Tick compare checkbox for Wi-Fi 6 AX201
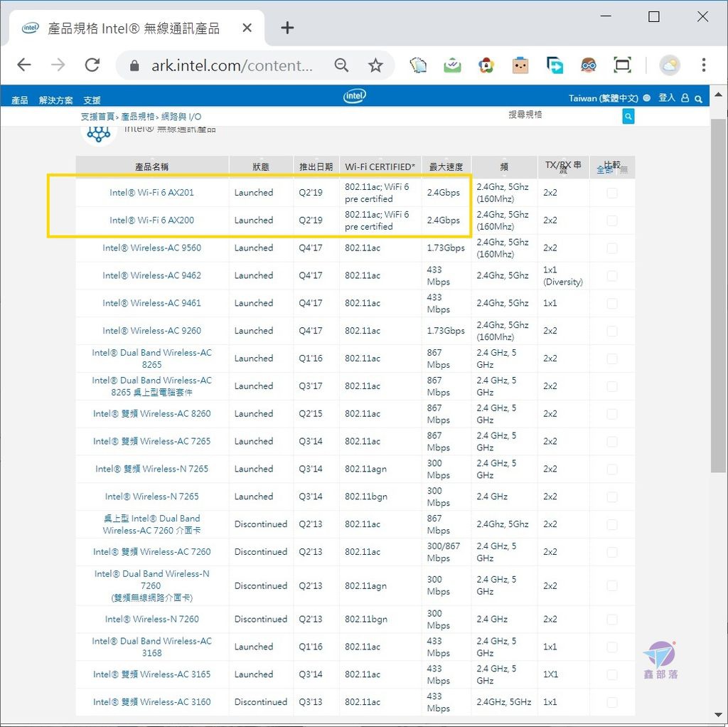Screen dimensions: 728x727 612,193
